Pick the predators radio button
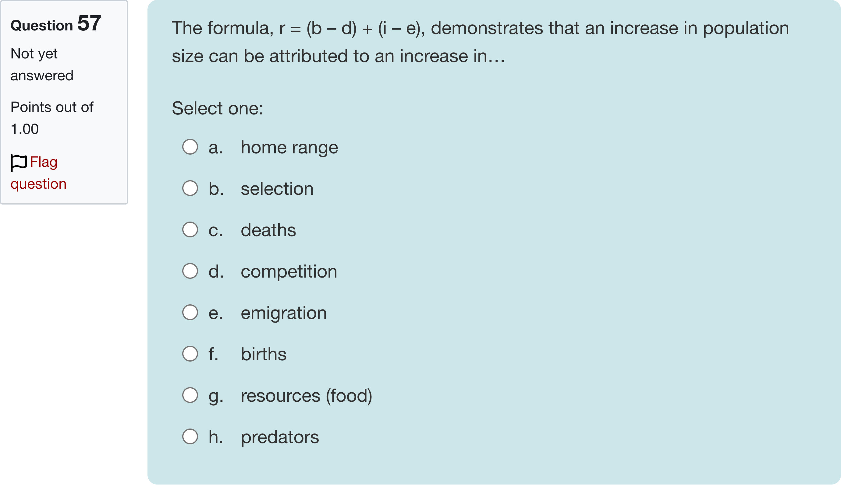Screen dimensions: 841x504 point(190,437)
